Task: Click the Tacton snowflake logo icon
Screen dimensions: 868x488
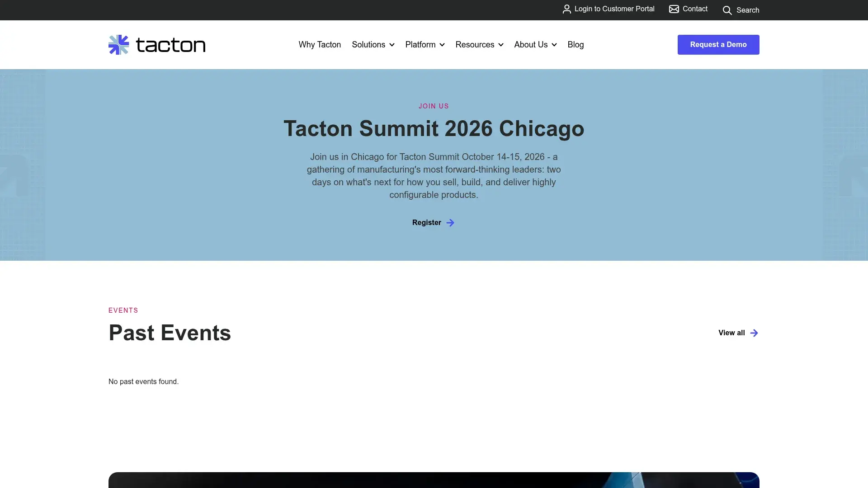Action: click(118, 45)
